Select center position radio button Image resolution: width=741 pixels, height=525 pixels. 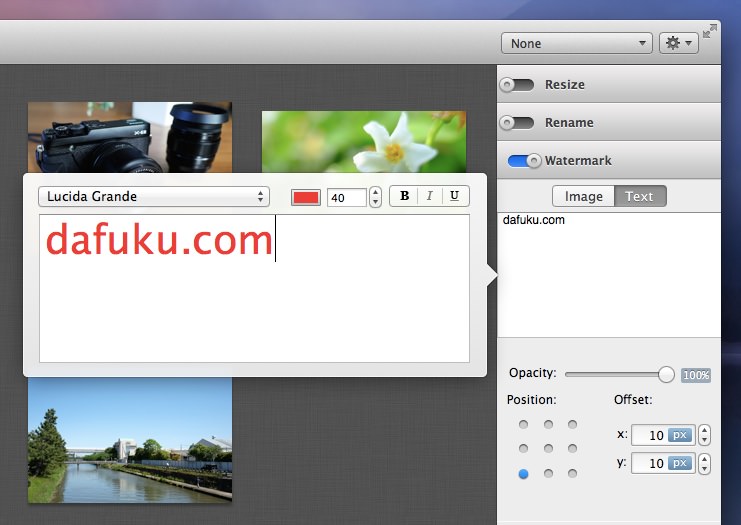point(548,448)
